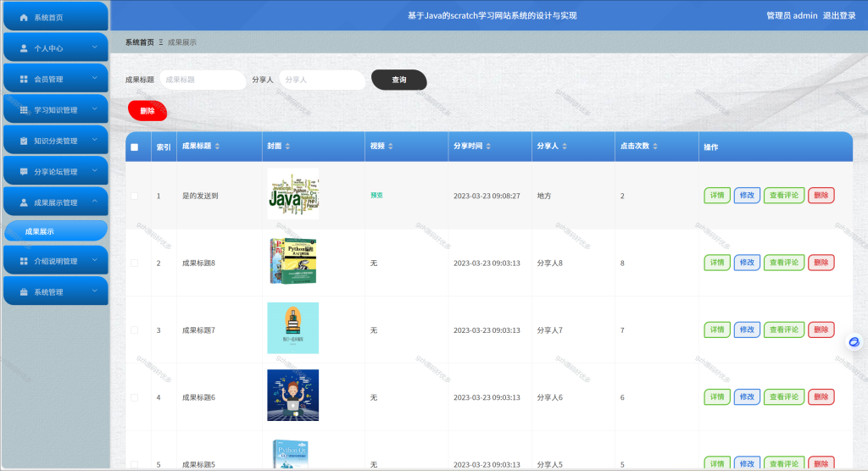Click 修改 for row 是的发送到
Image resolution: width=868 pixels, height=471 pixels.
747,196
